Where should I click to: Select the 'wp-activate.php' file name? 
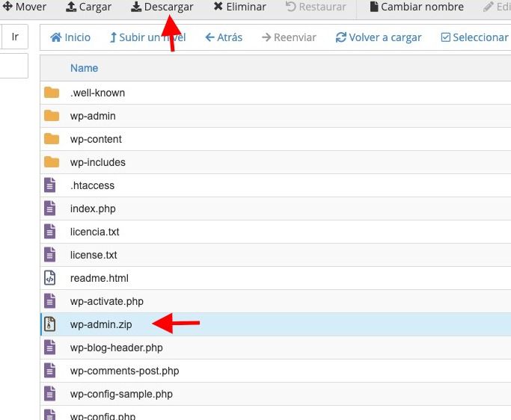106,301
